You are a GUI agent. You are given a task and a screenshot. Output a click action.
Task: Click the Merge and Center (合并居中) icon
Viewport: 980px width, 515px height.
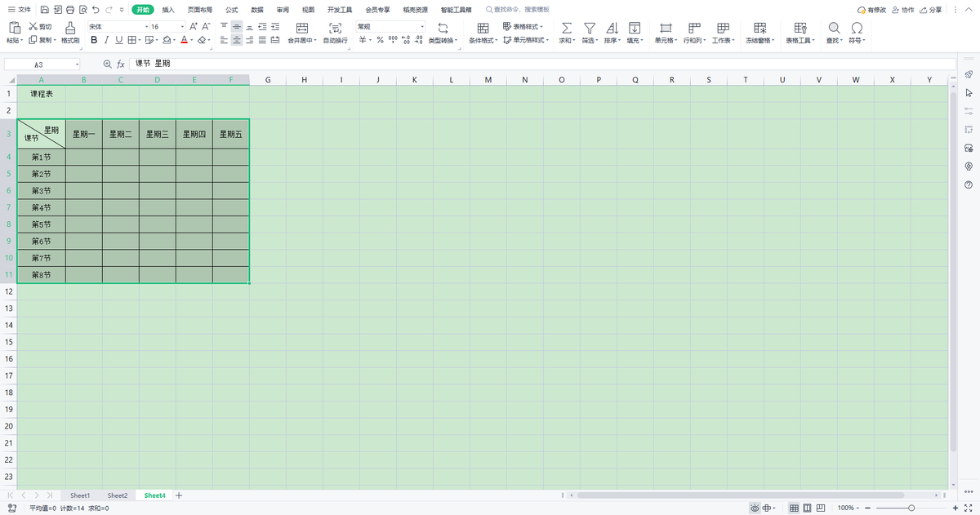[302, 28]
